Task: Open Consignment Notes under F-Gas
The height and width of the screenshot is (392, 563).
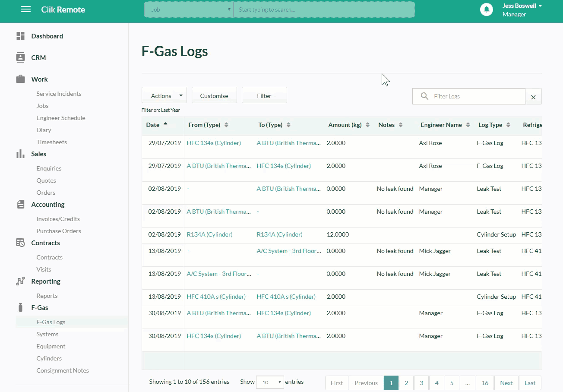Action: (63, 370)
